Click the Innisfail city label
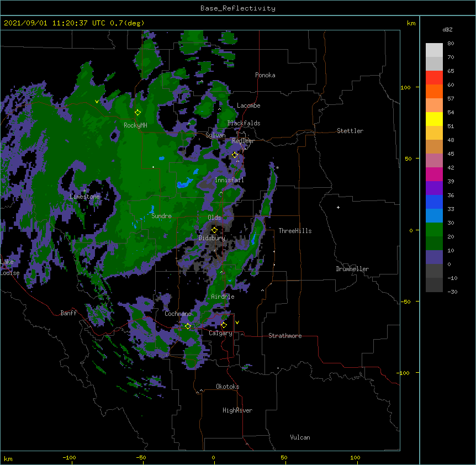This screenshot has height=465, width=476. [229, 180]
